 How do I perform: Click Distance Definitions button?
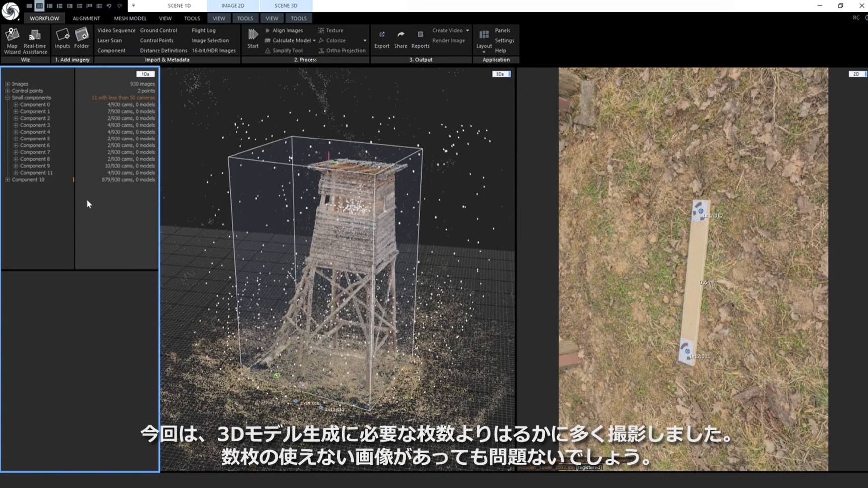point(163,50)
